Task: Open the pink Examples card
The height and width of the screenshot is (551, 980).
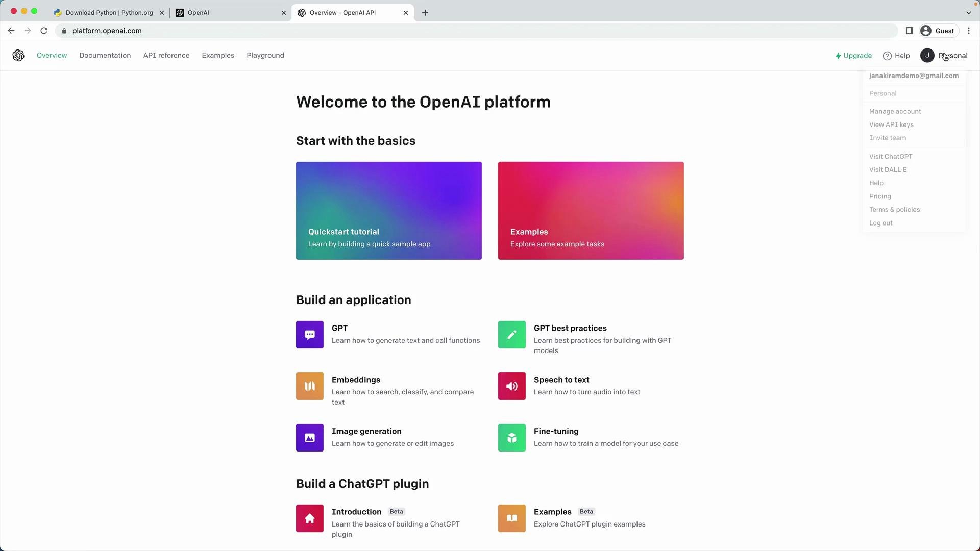Action: tap(591, 211)
